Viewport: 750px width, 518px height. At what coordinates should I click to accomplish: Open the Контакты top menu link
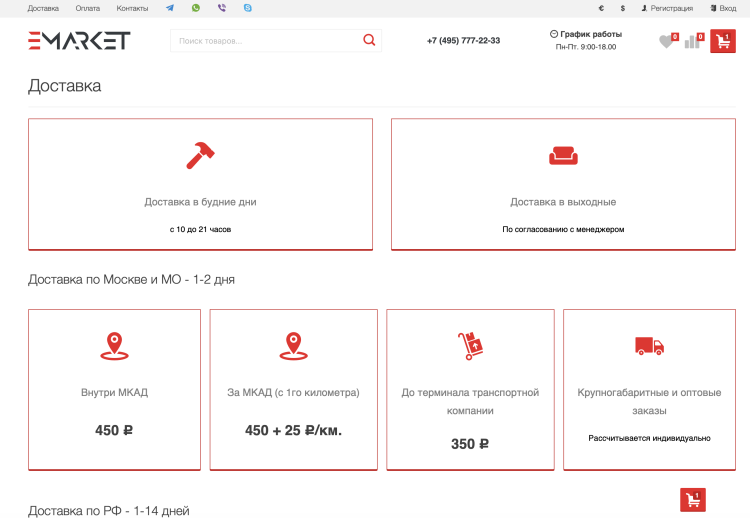[x=132, y=8]
